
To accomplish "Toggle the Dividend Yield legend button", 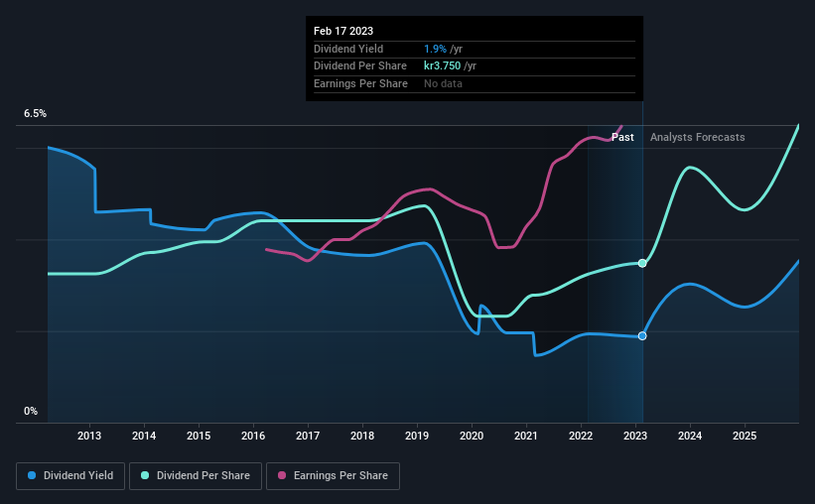I will pos(70,476).
